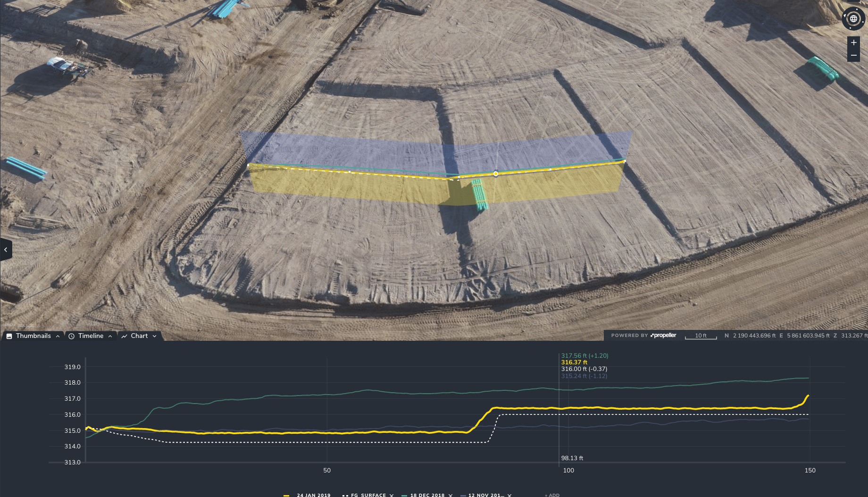This screenshot has width=868, height=497.
Task: Open the Thumbnails tab
Action: [x=33, y=336]
